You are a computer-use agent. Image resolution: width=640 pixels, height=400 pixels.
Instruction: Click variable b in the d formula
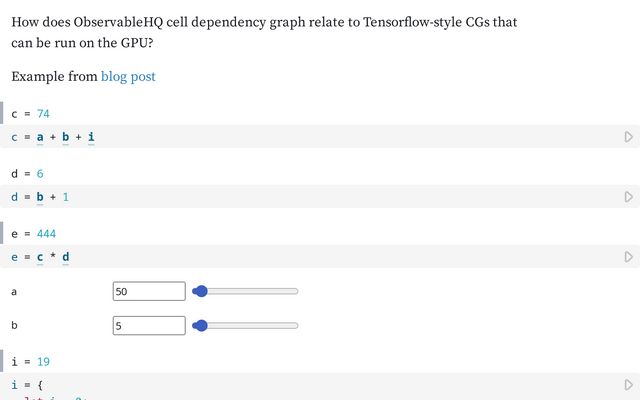pos(40,197)
